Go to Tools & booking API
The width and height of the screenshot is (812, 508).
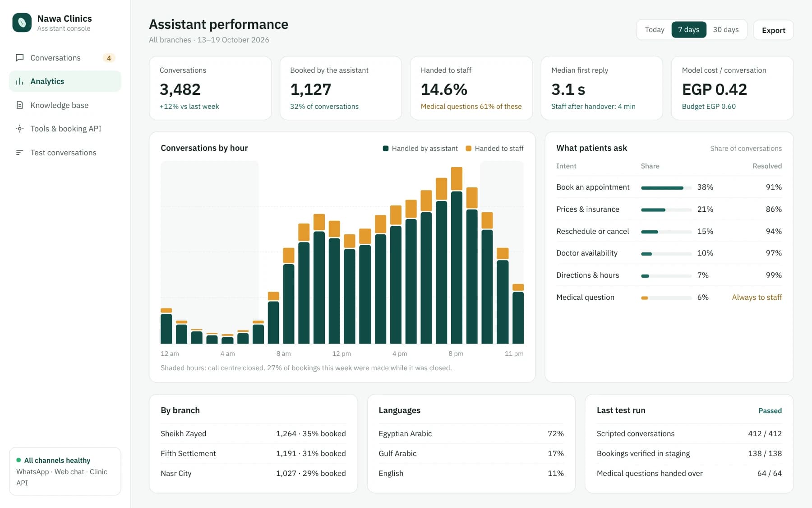click(65, 129)
